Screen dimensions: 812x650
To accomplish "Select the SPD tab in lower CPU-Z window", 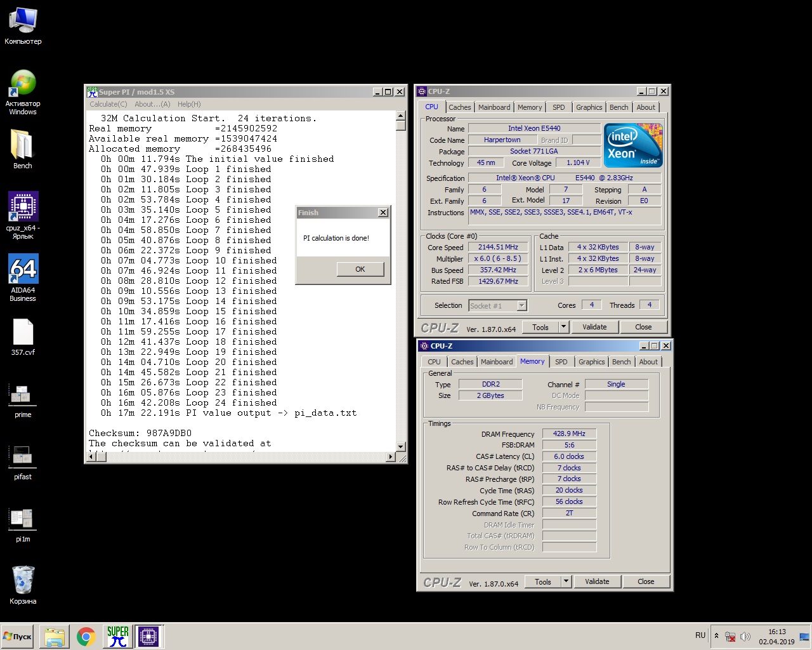I will (x=561, y=362).
